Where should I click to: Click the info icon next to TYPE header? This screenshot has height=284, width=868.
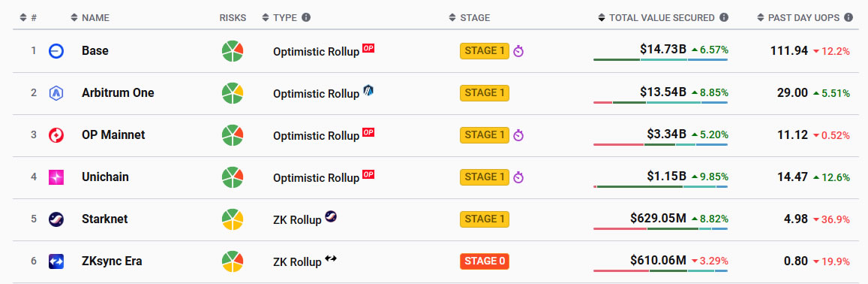[x=306, y=18]
